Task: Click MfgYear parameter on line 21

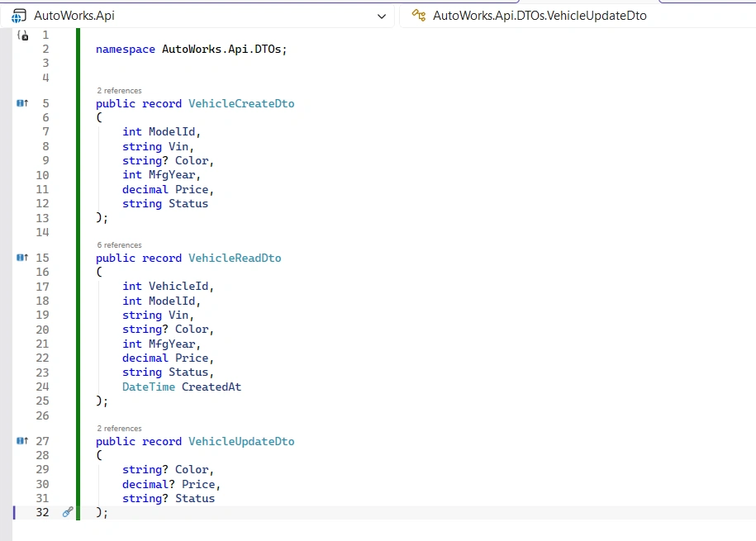Action: 172,344
